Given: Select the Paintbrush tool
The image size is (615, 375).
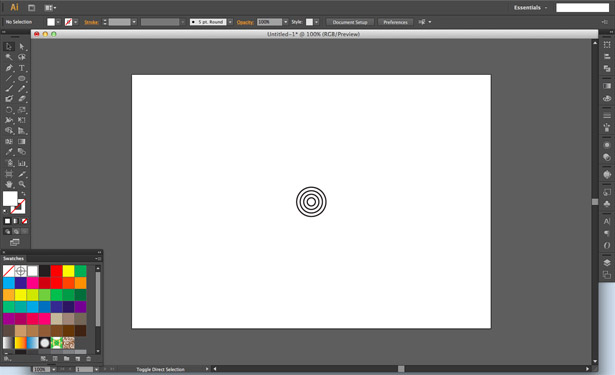Looking at the screenshot, I should tap(9, 89).
